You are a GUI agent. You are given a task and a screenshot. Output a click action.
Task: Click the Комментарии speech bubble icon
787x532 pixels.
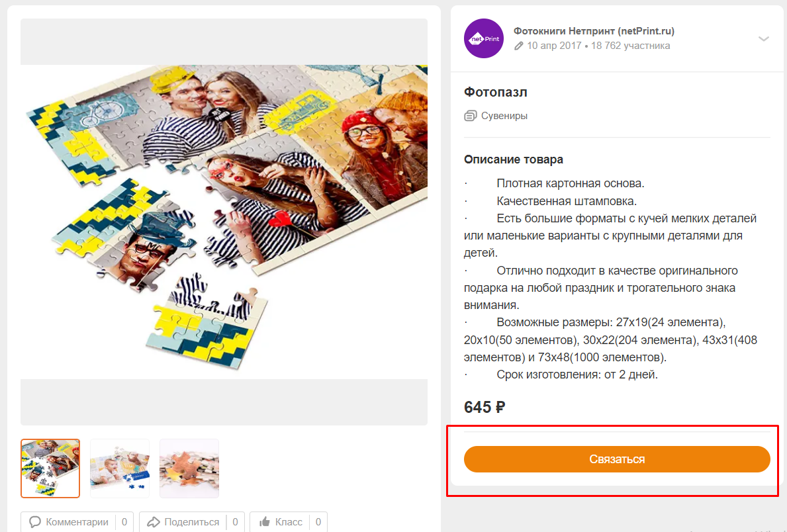click(x=34, y=522)
